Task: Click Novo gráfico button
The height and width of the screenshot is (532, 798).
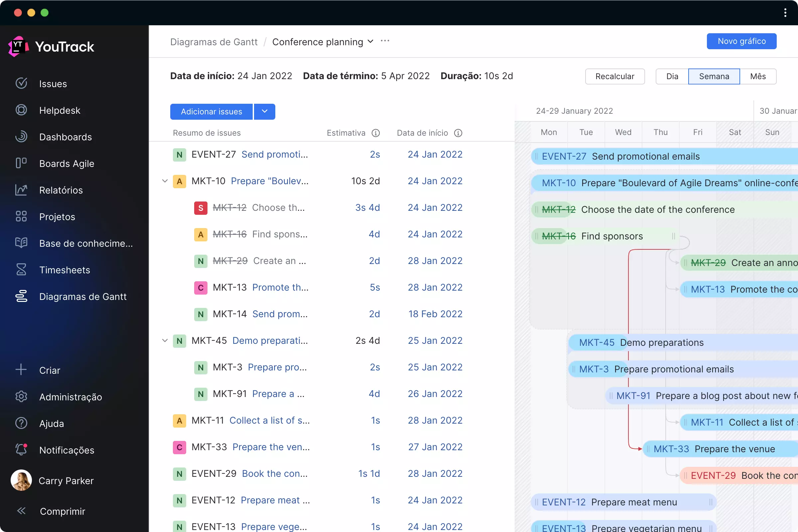Action: (x=741, y=41)
